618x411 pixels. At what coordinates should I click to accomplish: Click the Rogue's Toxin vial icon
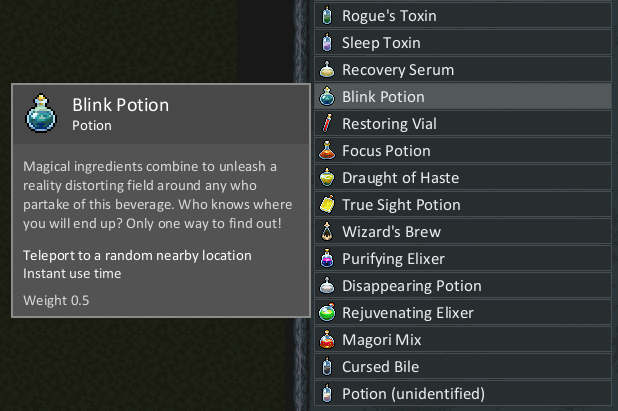tap(327, 15)
